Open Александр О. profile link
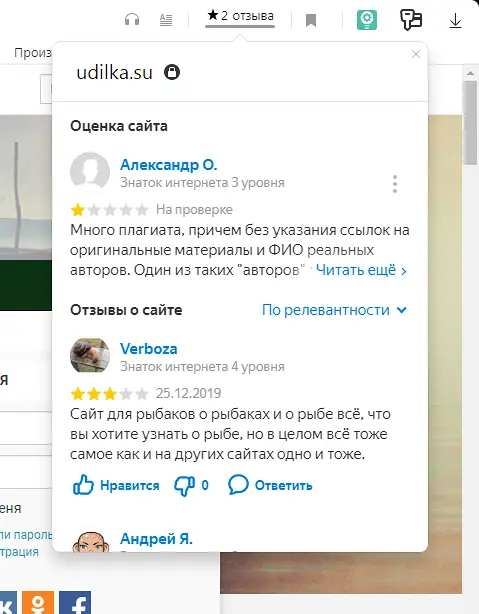This screenshot has width=479, height=614. pyautogui.click(x=168, y=165)
